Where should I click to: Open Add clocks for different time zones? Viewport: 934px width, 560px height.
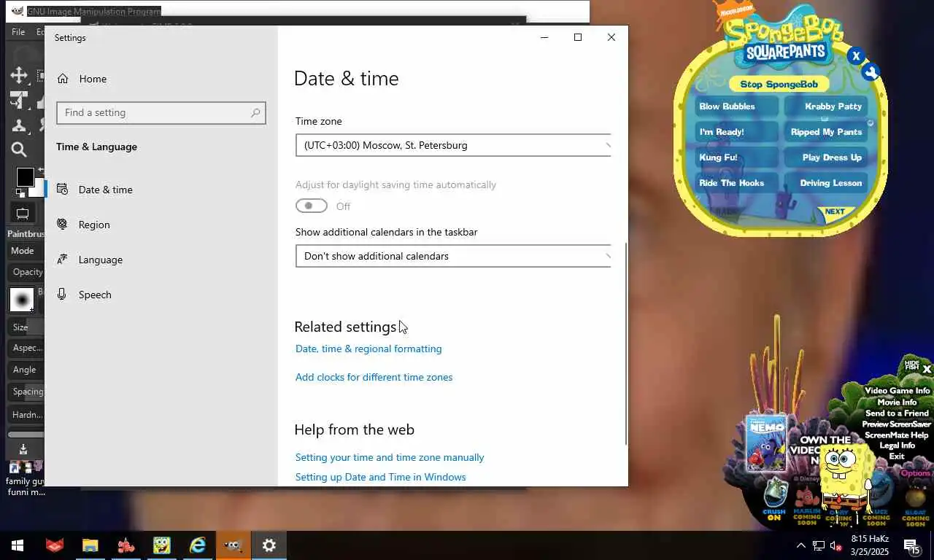pyautogui.click(x=374, y=377)
